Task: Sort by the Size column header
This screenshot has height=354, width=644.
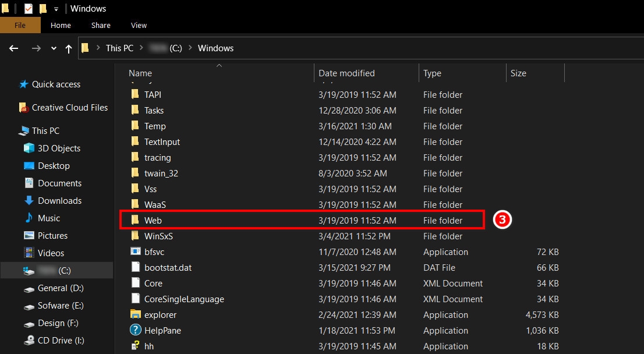Action: point(518,73)
